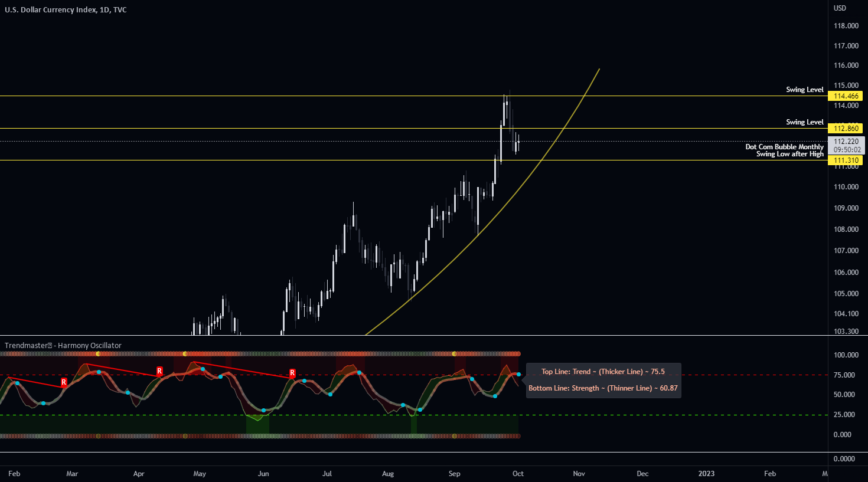Click the Swing Low after High annotation
868x482 pixels.
[790, 154]
